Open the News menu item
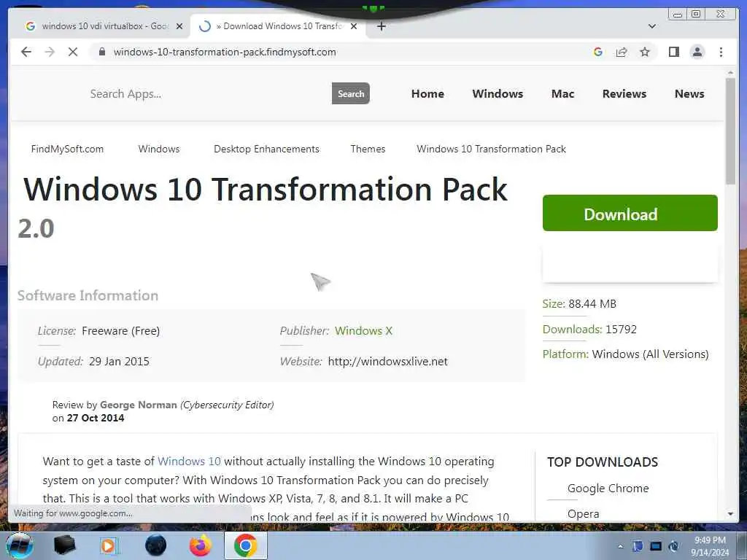 coord(689,94)
